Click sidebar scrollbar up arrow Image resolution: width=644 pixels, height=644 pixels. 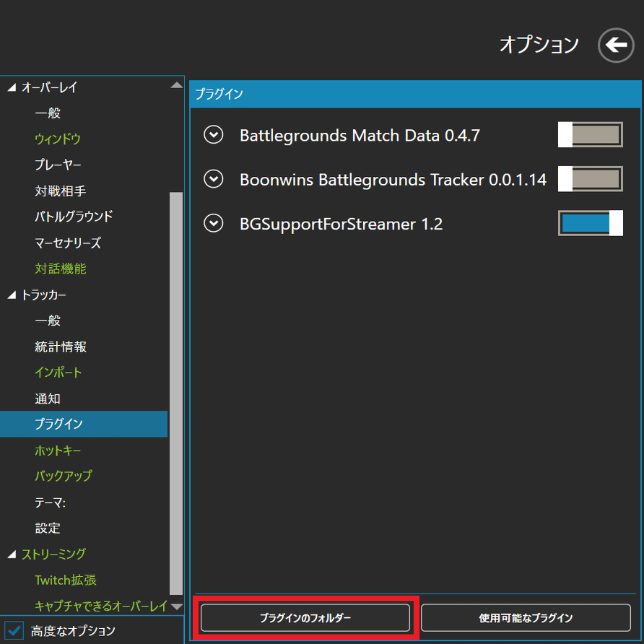point(177,85)
